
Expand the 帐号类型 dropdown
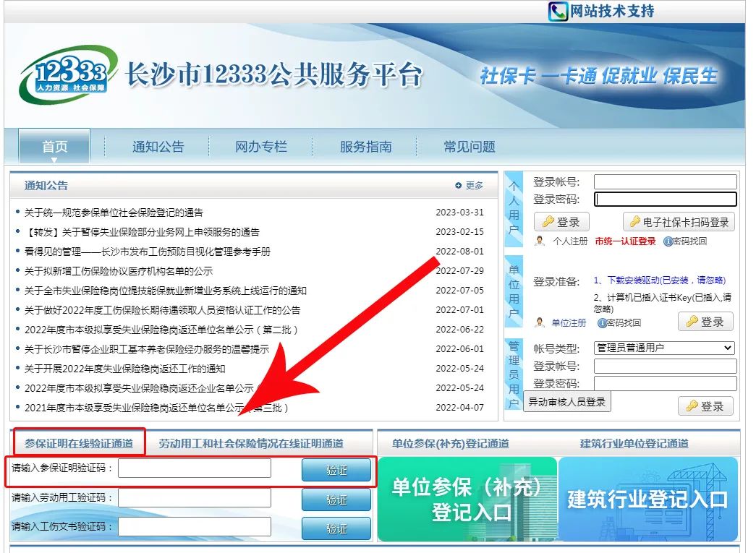click(x=663, y=348)
